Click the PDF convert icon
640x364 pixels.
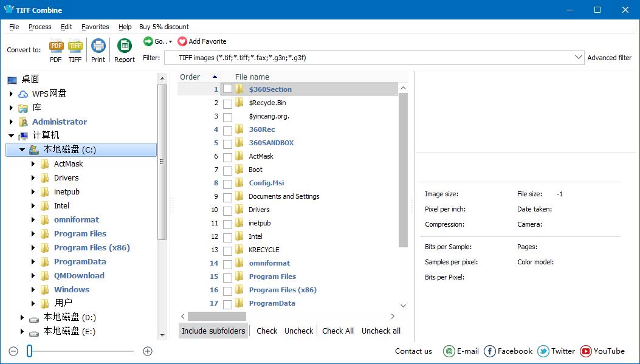coord(56,46)
